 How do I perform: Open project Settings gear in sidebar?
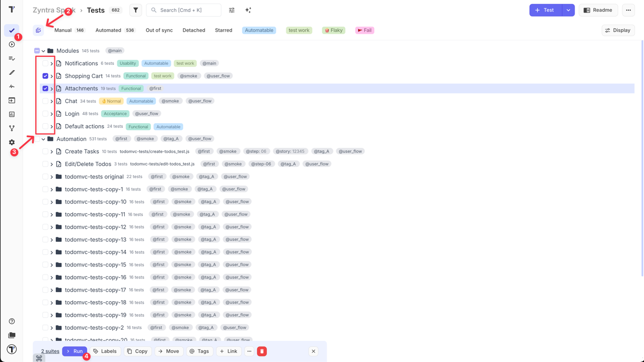pos(12,142)
